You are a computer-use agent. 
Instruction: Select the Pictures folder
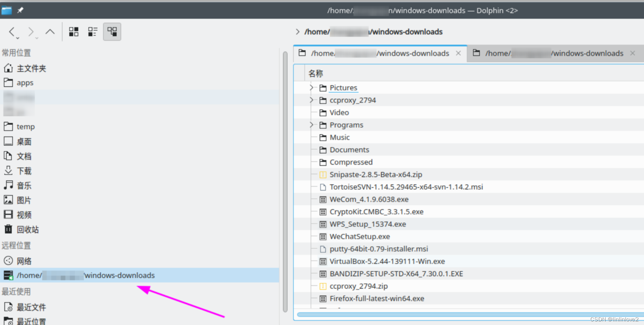[x=343, y=87]
